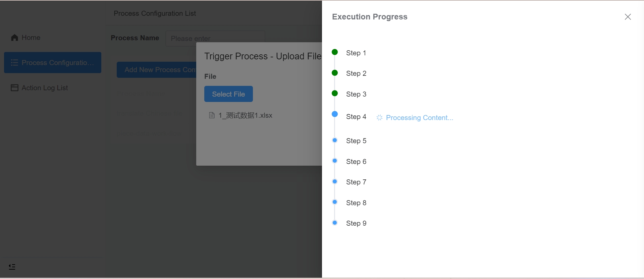Viewport: 644px width, 279px height.
Task: Click the Action Log List icon
Action: tap(14, 88)
